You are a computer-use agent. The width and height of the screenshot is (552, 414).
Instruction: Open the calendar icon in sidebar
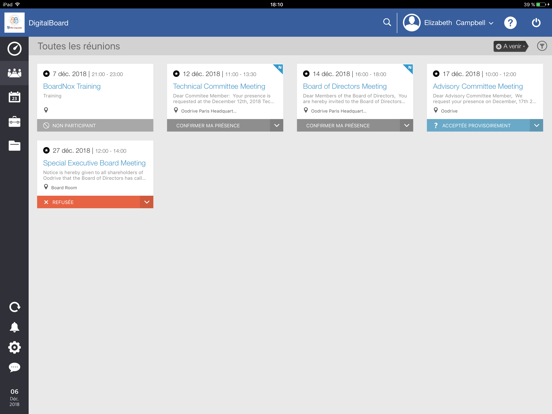click(x=14, y=97)
